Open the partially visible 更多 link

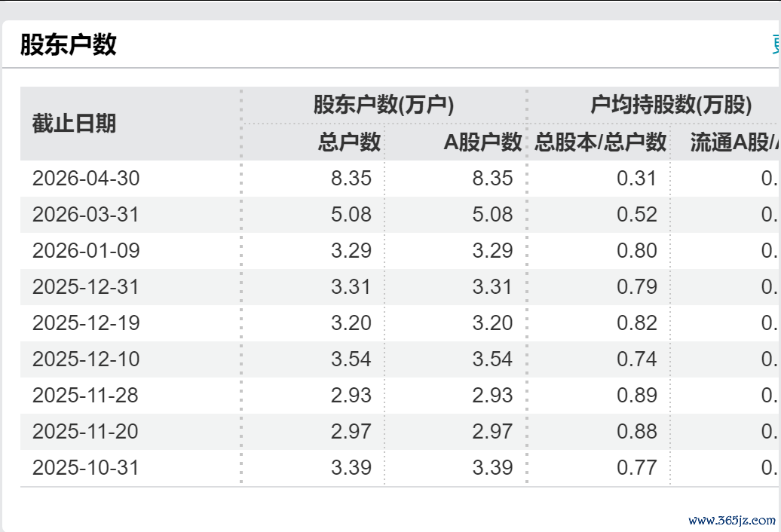776,44
